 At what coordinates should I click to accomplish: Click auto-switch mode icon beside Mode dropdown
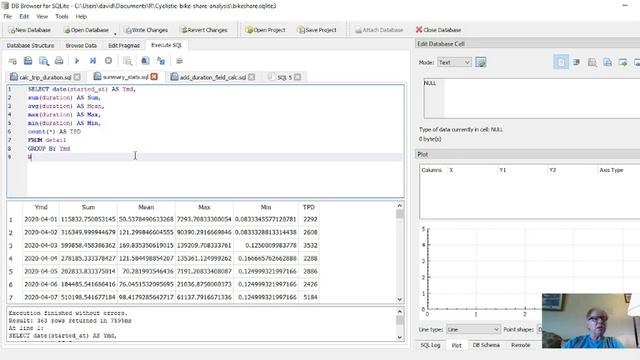[481, 62]
